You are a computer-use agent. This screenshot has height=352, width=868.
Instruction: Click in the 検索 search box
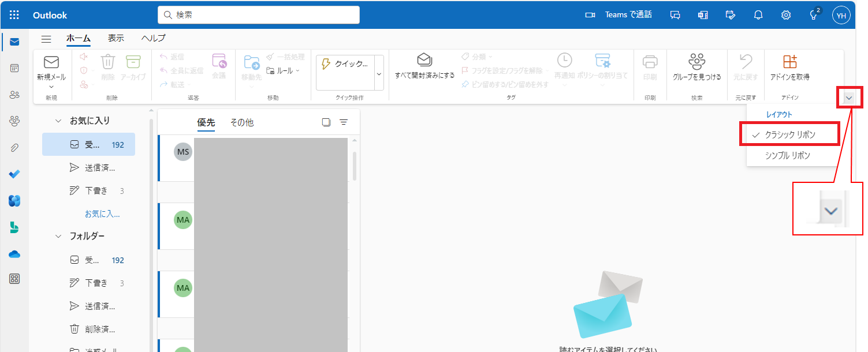click(x=259, y=15)
